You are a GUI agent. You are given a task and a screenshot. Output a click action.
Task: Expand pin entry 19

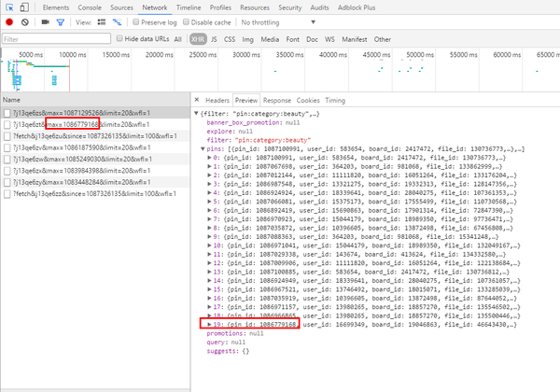tap(209, 325)
